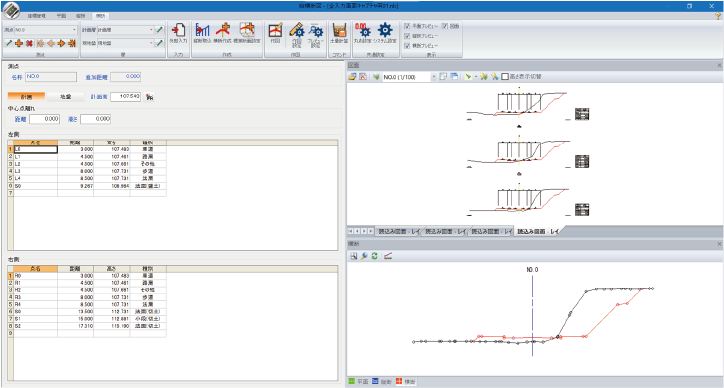Click edit pencil beside 計画層 dropdown

[x=159, y=30]
